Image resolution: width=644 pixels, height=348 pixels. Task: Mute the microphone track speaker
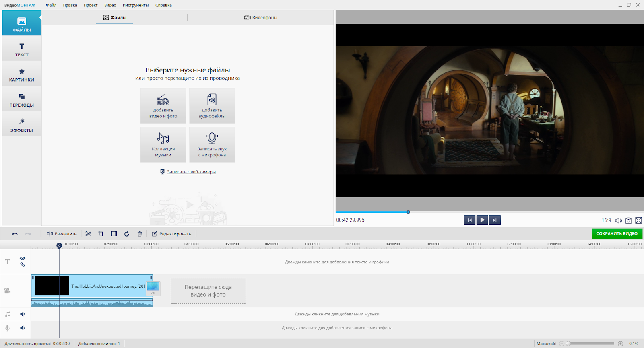click(23, 328)
